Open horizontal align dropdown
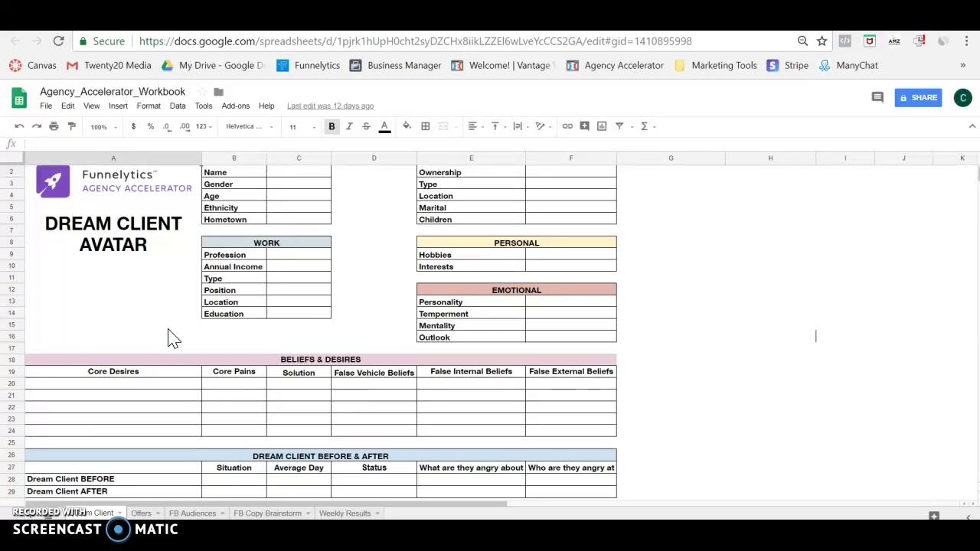The width and height of the screenshot is (980, 551). [476, 126]
